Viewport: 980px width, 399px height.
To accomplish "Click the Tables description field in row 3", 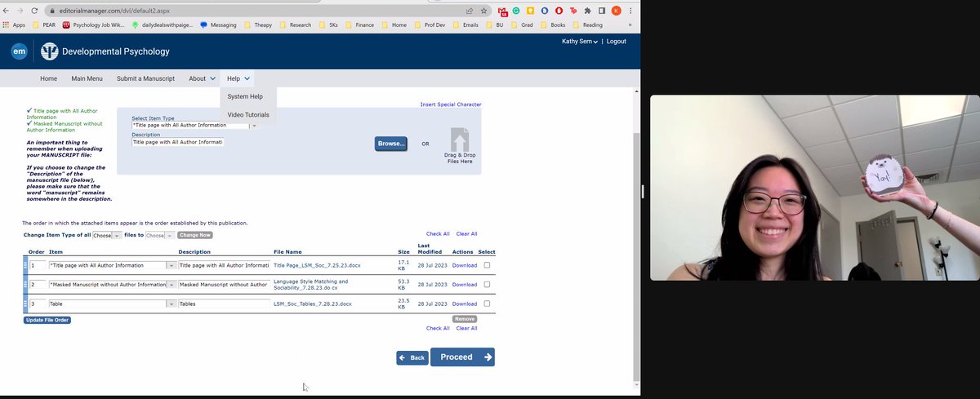I will (224, 304).
